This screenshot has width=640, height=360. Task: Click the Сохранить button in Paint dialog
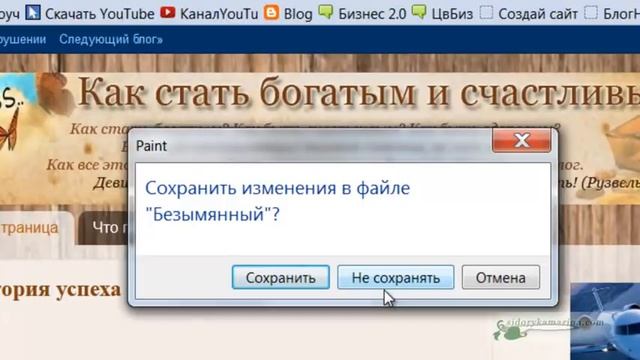(281, 278)
